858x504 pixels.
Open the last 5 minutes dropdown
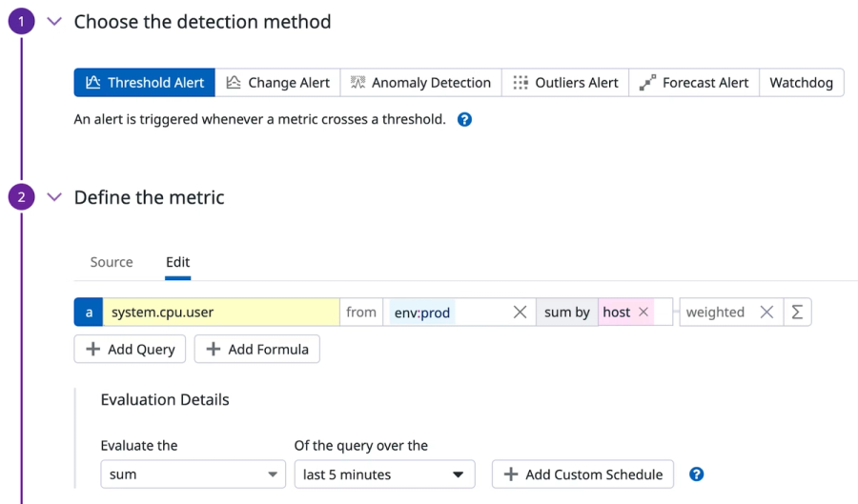(x=384, y=474)
